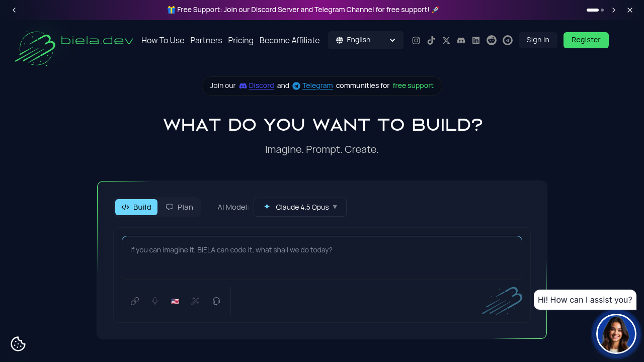Viewport: 644px width, 362px height.
Task: Open the Claude 4.5 Opus model dropdown
Action: [x=300, y=207]
